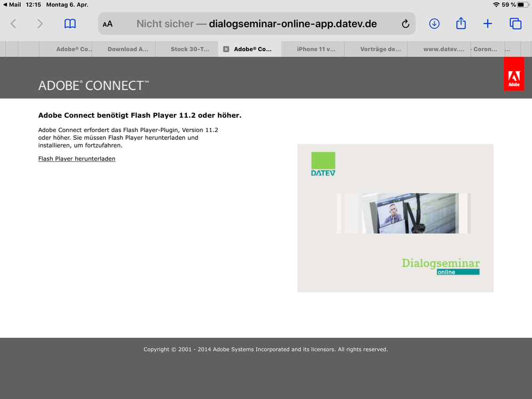532x399 pixels.
Task: Tap the Safari forward arrow
Action: (x=40, y=24)
